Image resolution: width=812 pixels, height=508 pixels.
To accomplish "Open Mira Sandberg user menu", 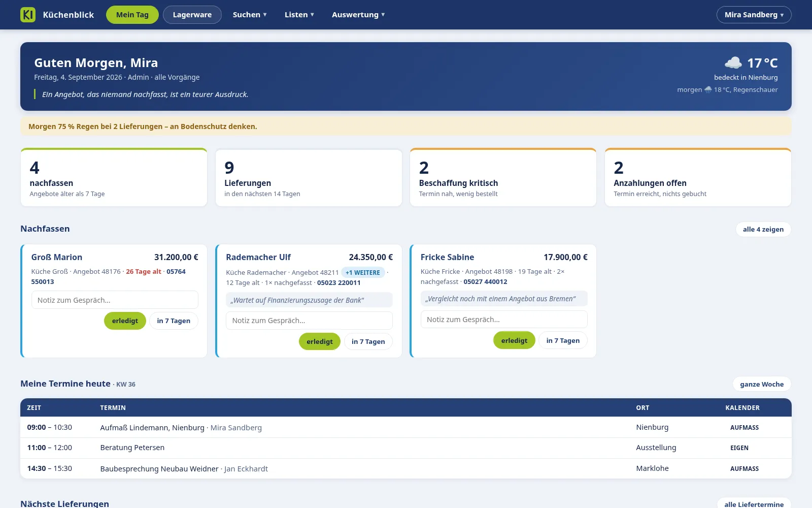I will click(754, 15).
